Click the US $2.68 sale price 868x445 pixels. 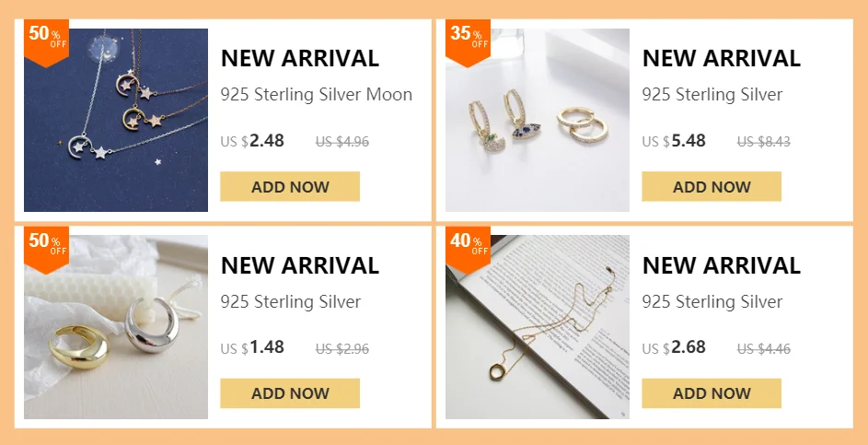[x=674, y=347]
